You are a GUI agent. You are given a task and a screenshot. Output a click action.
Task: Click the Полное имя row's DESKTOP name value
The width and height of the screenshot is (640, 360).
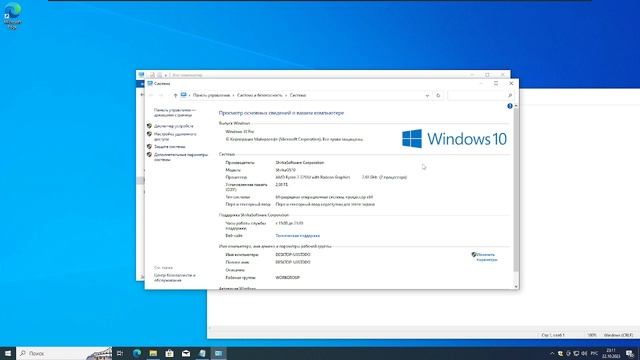tap(293, 262)
